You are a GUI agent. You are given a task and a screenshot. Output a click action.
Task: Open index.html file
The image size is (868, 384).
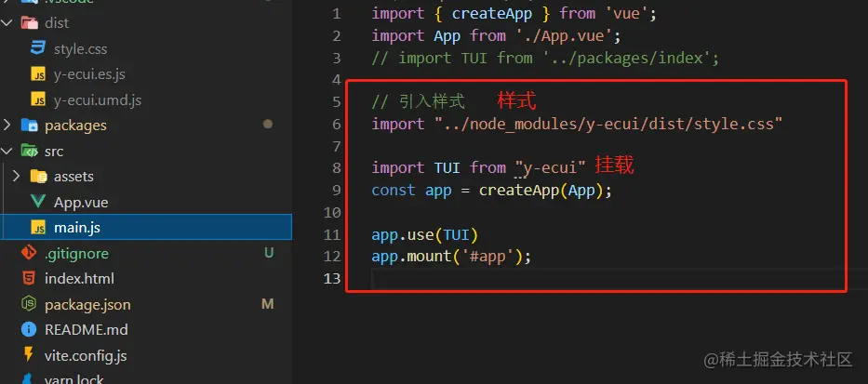79,279
